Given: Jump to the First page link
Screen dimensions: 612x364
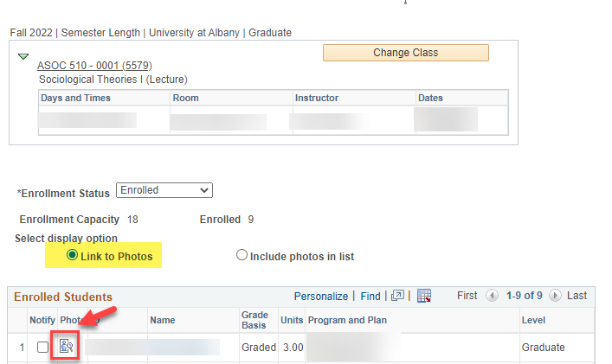Looking at the screenshot, I should pos(467,296).
